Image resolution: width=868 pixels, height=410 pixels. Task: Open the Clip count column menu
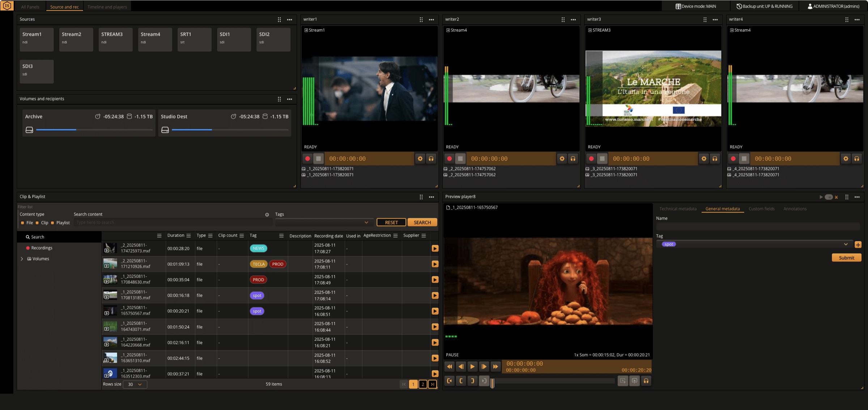(x=242, y=236)
